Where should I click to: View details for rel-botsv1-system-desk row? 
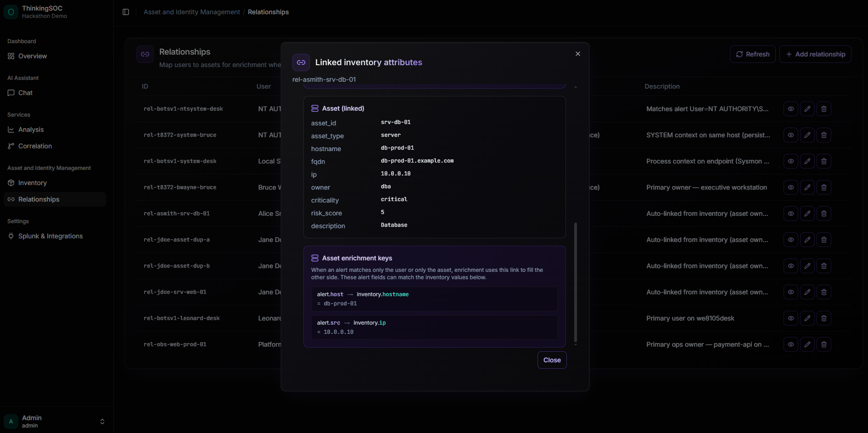tap(791, 161)
